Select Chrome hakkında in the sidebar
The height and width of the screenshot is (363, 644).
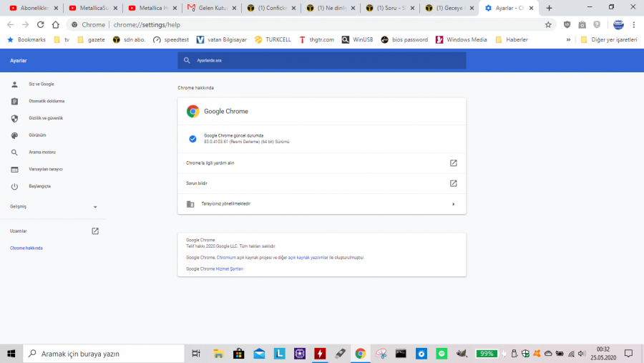[26, 248]
